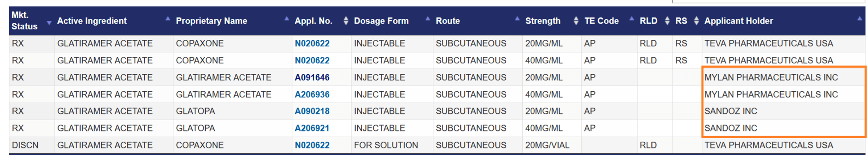
Task: Open application N020622 for Copaxone 20MG/ML
Action: pyautogui.click(x=312, y=43)
